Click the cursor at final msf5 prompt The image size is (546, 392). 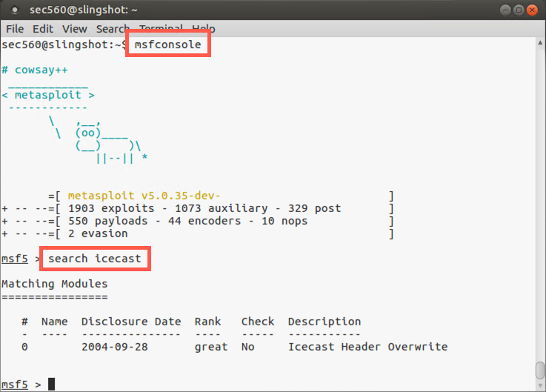(x=52, y=384)
